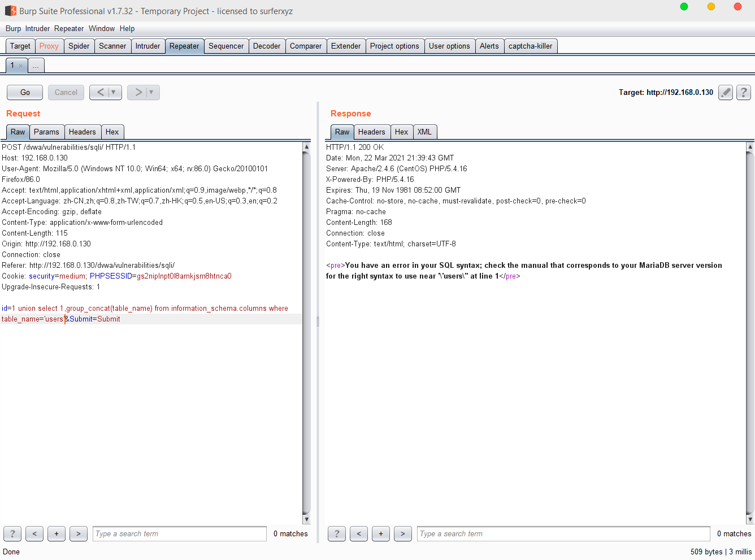Switch to the Decoder tab

[x=267, y=46]
